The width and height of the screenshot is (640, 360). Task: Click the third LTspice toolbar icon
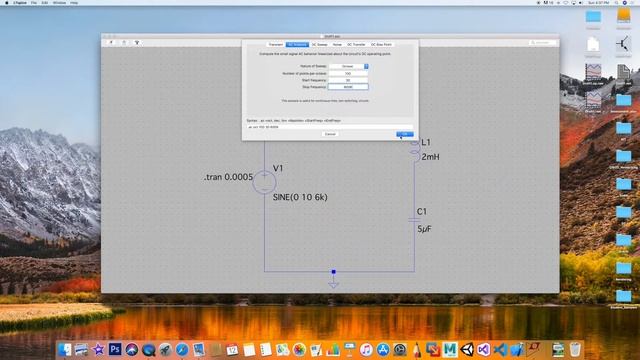(137, 42)
